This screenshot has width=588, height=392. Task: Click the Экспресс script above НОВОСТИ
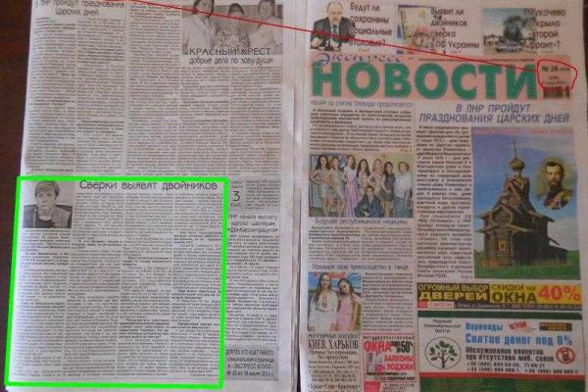(x=355, y=58)
